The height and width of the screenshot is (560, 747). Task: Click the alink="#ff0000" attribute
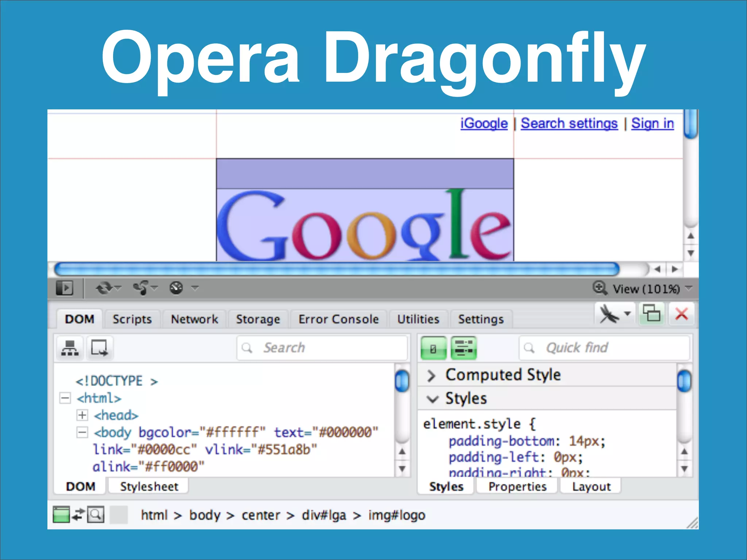148,467
